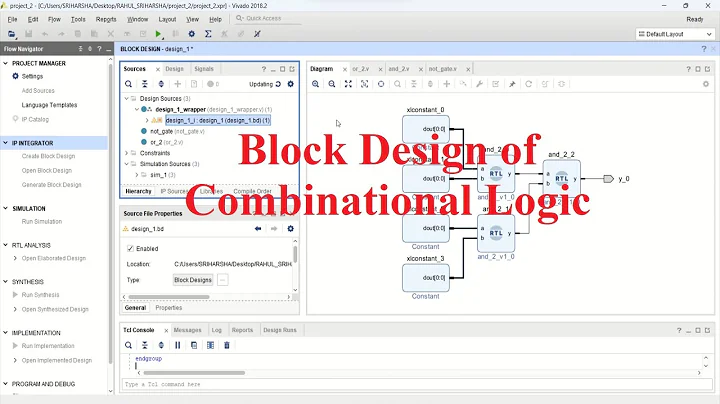Open Flow Navigator help question mark
The width and height of the screenshot is (720, 404).
[x=99, y=49]
